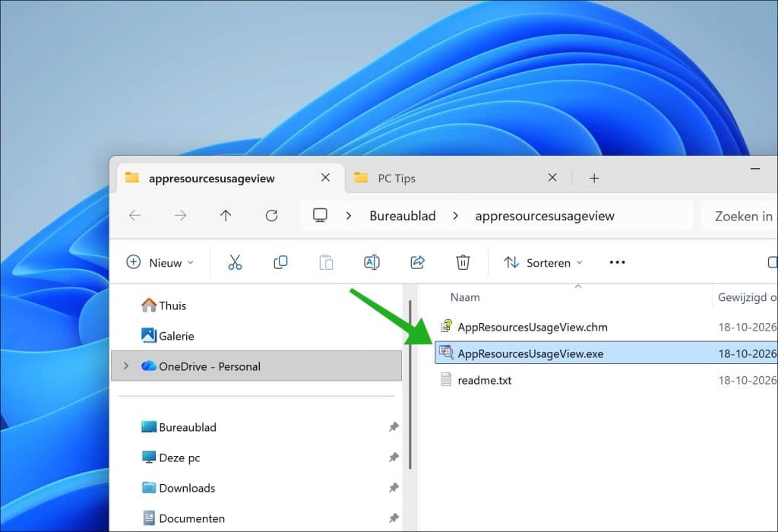The height and width of the screenshot is (532, 778).
Task: Select the readme.txt file name
Action: pos(484,380)
